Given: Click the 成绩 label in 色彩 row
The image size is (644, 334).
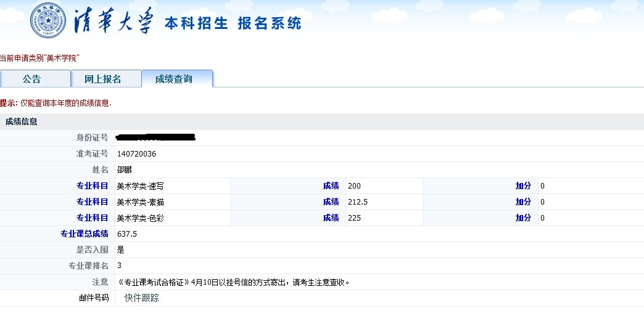Looking at the screenshot, I should (x=331, y=218).
